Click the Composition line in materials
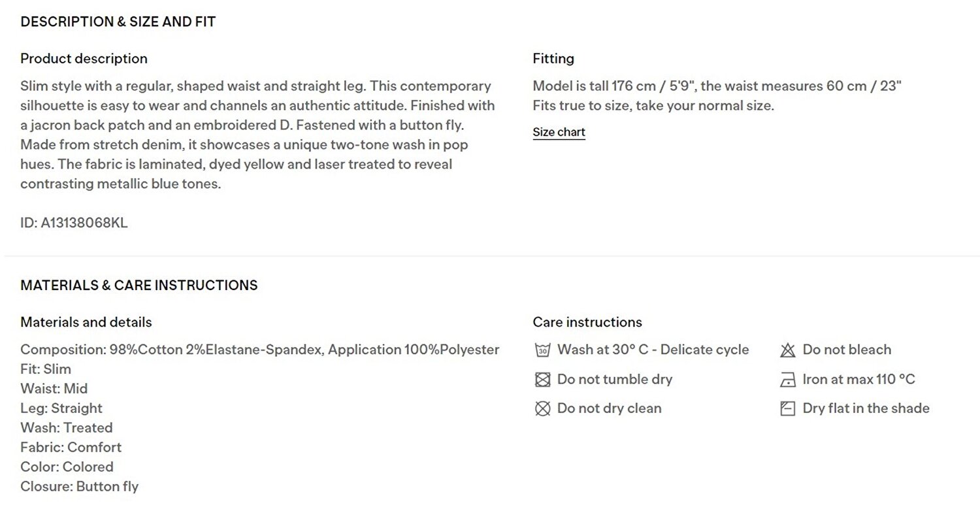The width and height of the screenshot is (980, 509). point(260,350)
